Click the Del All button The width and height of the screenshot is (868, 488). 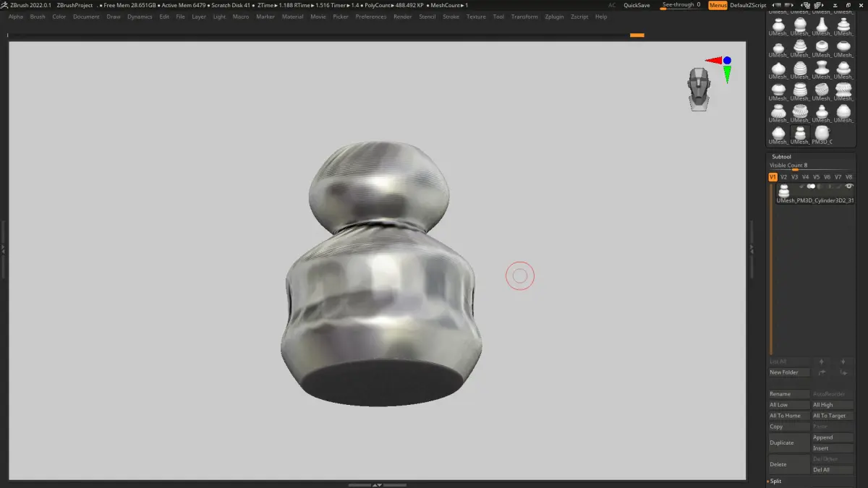tap(833, 470)
